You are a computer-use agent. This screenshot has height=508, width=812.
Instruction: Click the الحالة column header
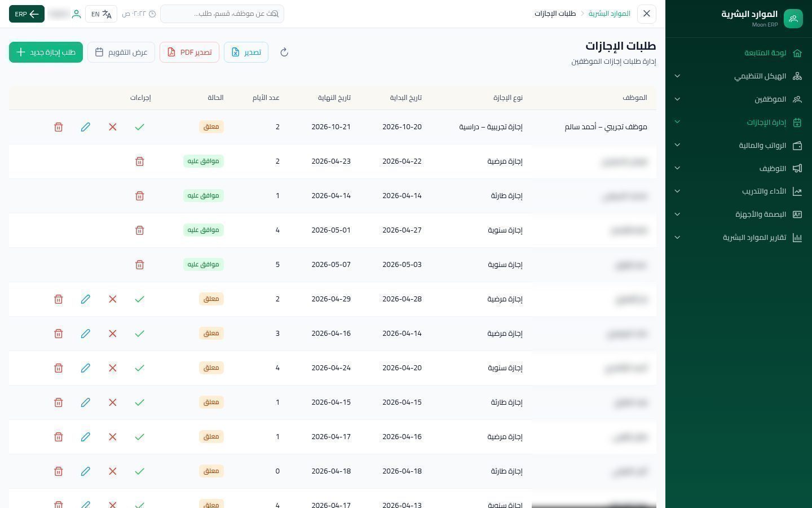pyautogui.click(x=215, y=98)
